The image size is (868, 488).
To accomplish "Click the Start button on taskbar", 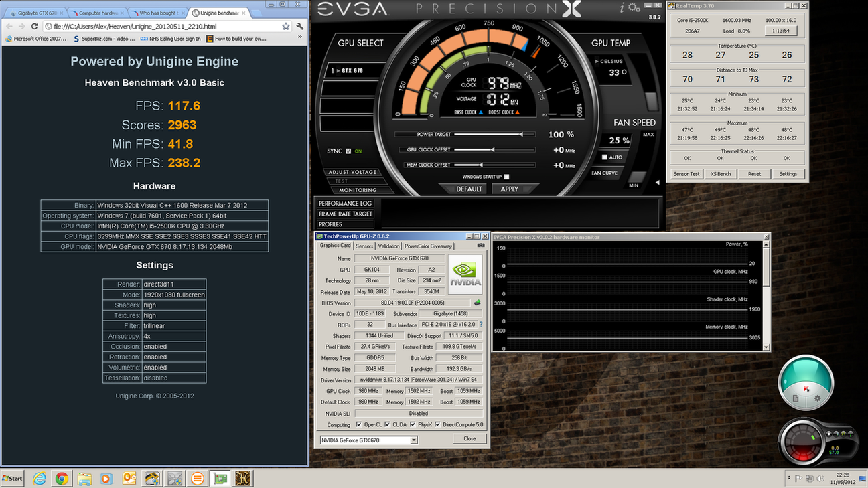I will (x=13, y=478).
